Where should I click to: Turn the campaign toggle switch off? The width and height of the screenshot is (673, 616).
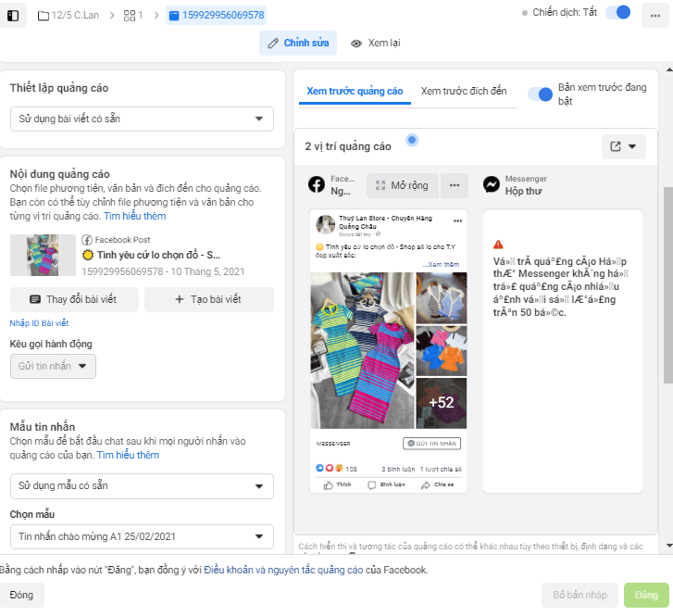[617, 12]
